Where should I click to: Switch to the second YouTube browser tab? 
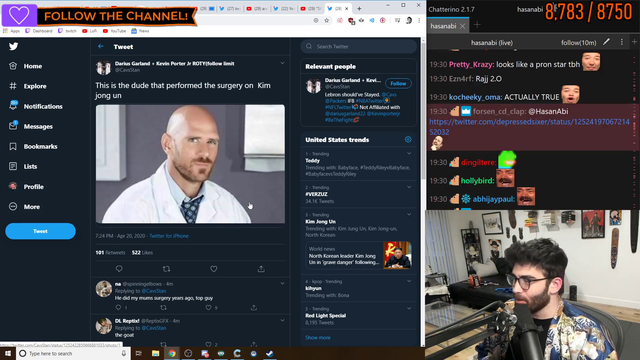[310, 9]
